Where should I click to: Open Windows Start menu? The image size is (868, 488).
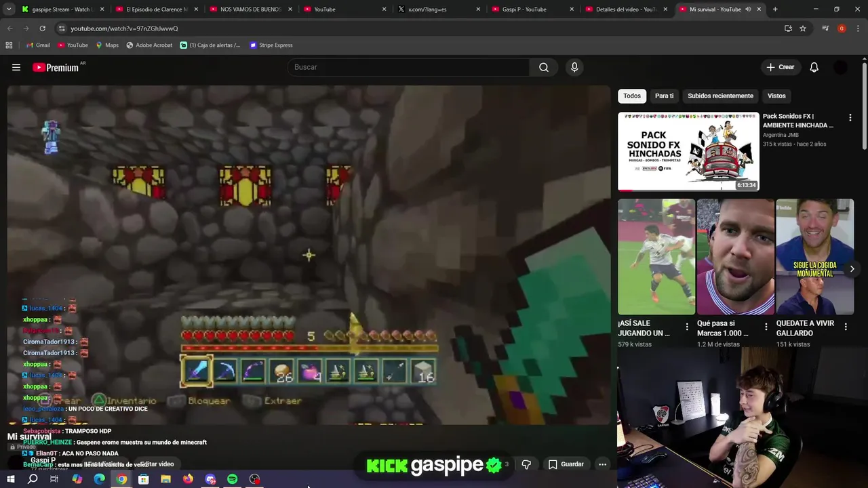[x=10, y=479]
